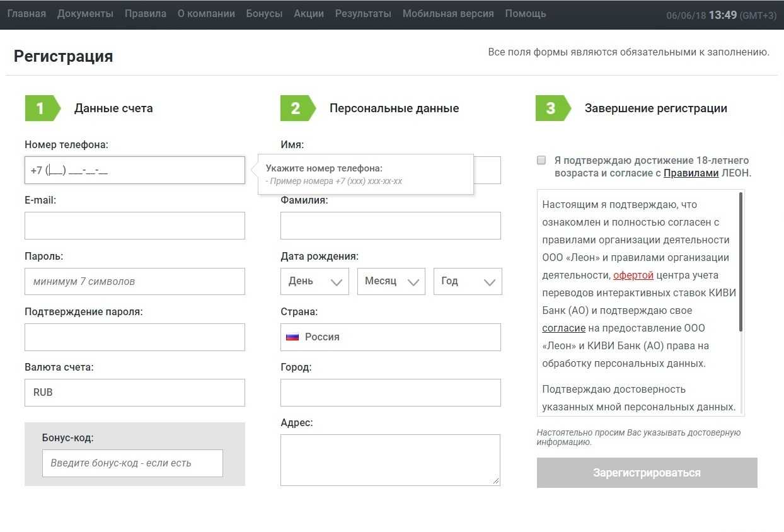Click the Валюта счета RUB field
The image size is (784, 532).
(135, 393)
